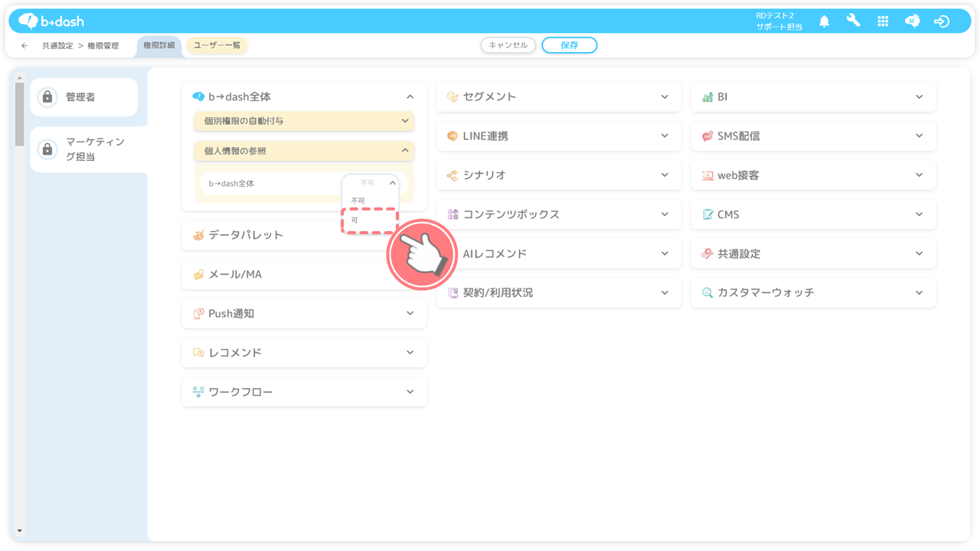Open the 権限管理 breadcrumb link

tap(103, 46)
